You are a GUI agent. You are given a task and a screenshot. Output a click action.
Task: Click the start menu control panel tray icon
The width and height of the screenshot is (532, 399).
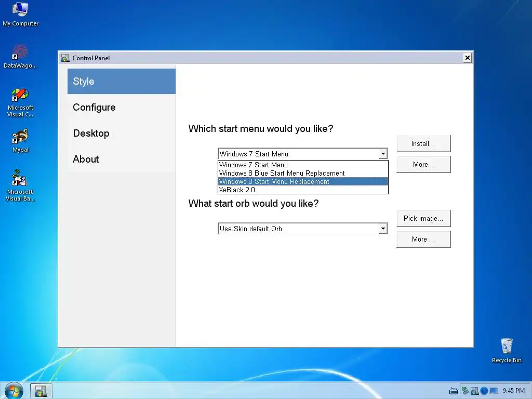(475, 391)
